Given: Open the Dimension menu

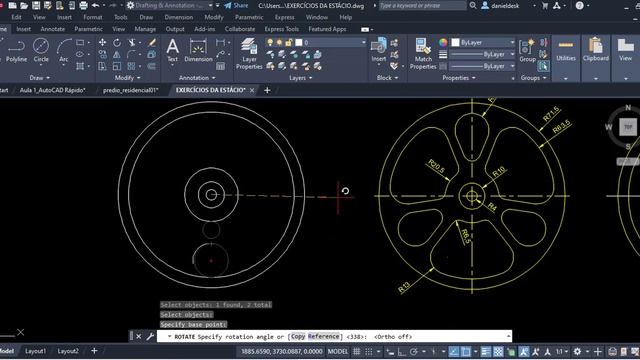Looking at the screenshot, I should pos(178,17).
